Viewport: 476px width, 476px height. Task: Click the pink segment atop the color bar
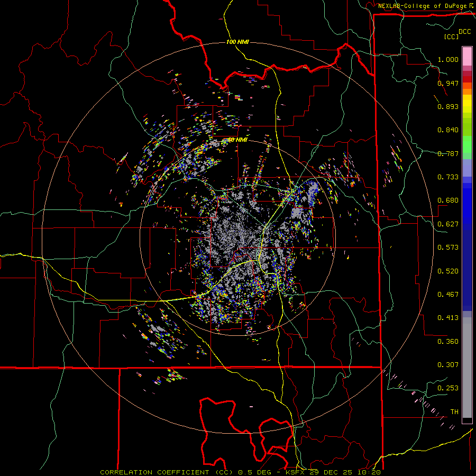[467, 57]
